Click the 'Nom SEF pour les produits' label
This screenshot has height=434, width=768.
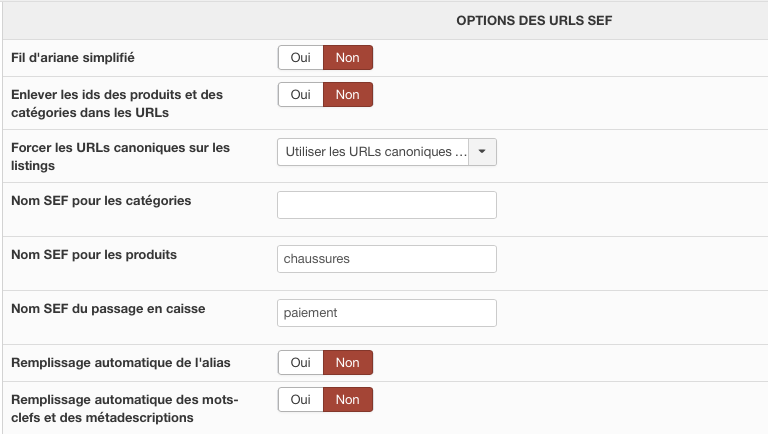[x=94, y=255]
